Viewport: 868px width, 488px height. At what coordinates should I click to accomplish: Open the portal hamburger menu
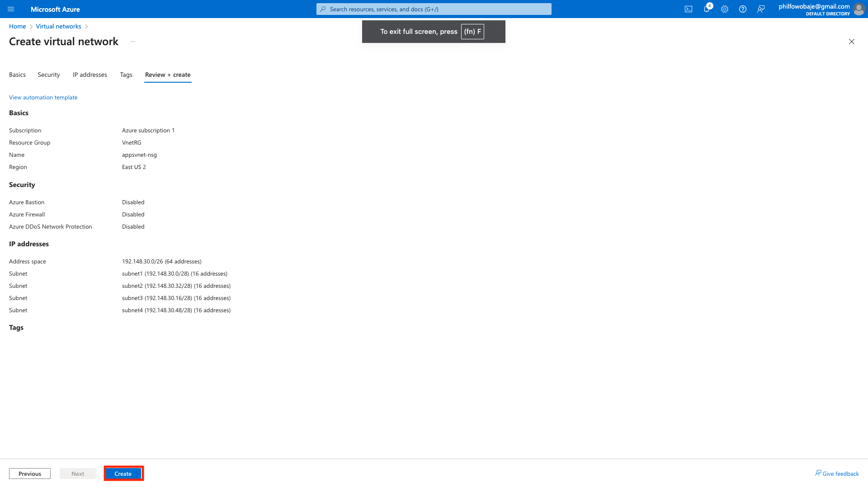11,9
